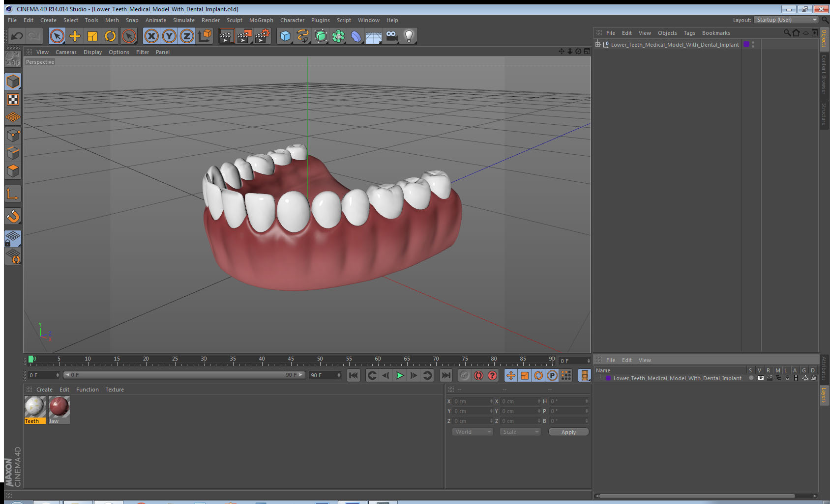The image size is (830, 504).
Task: Toggle layer Solo dot in Layers panel
Action: [751, 378]
